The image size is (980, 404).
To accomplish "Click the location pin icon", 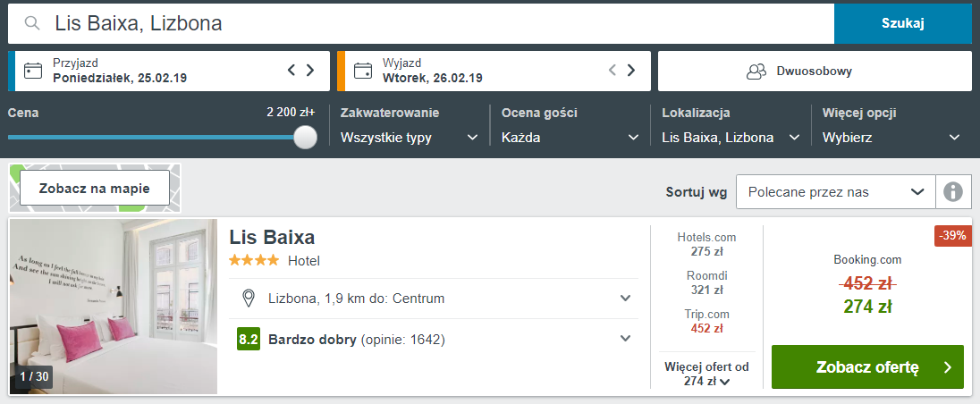I will pos(248,299).
